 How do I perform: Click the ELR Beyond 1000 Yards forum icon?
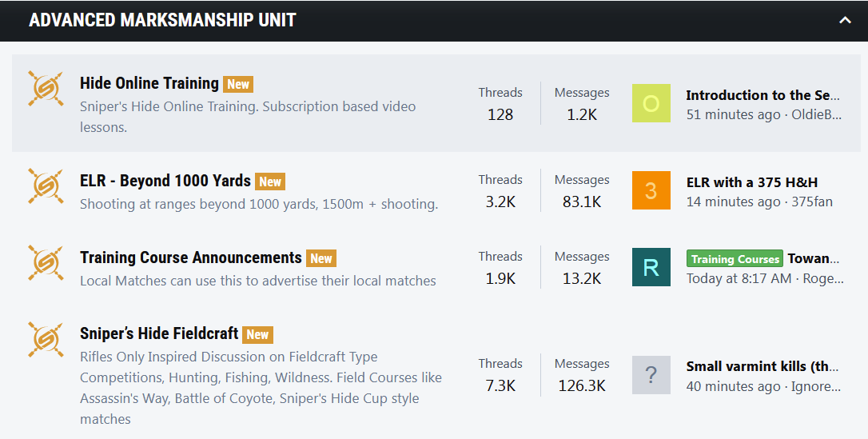(46, 186)
